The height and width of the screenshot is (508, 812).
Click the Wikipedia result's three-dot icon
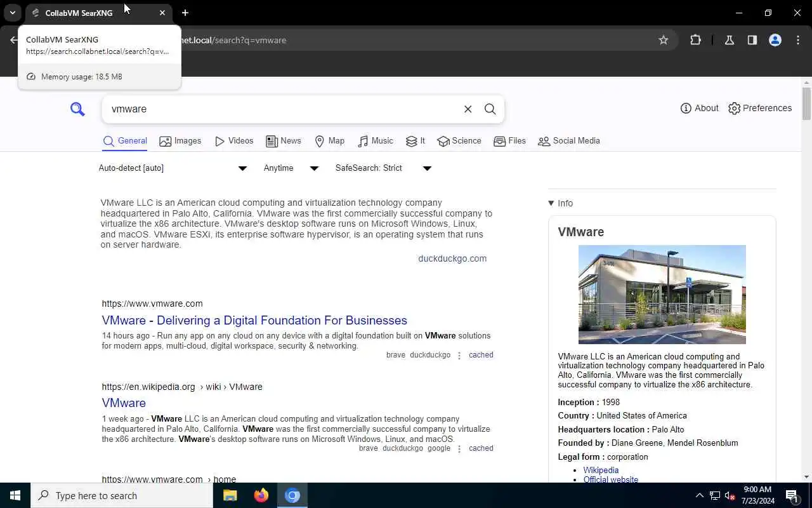point(459,449)
